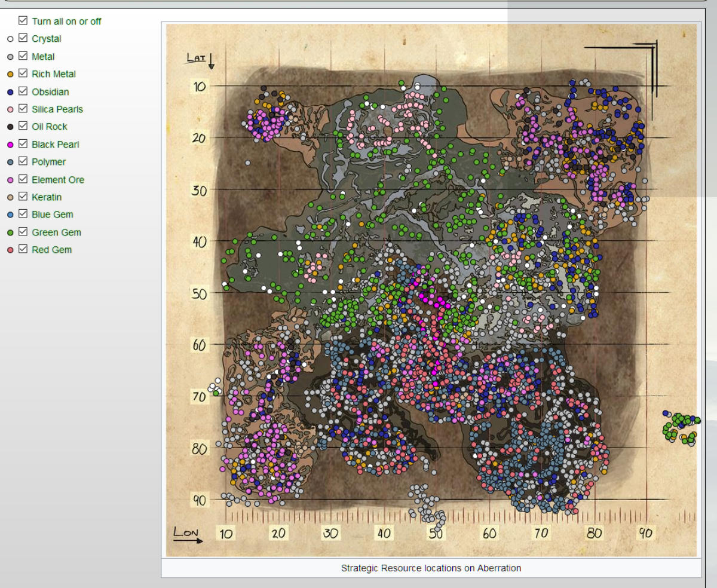The height and width of the screenshot is (588, 717).
Task: Toggle the Red Gem checkbox
Action: coord(23,249)
